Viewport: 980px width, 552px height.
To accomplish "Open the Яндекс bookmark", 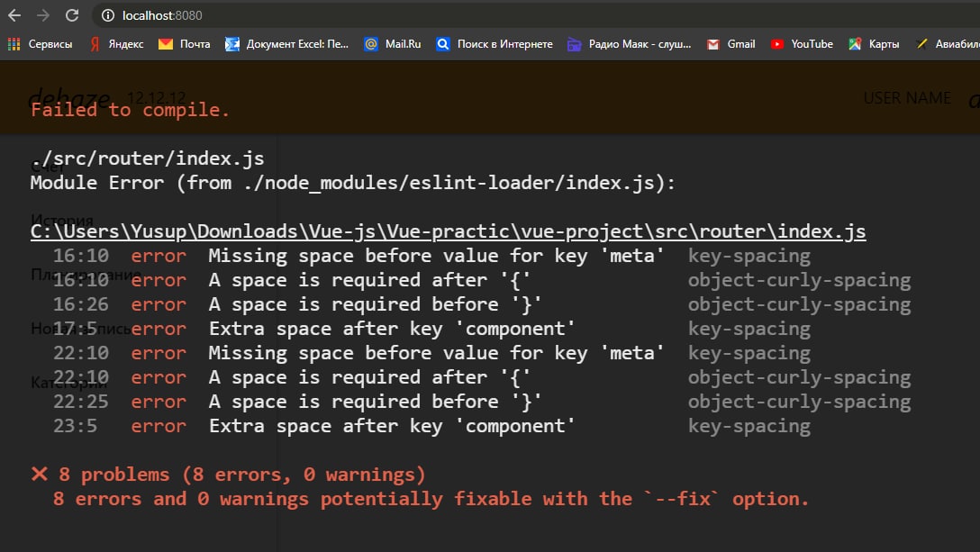I will [x=116, y=43].
